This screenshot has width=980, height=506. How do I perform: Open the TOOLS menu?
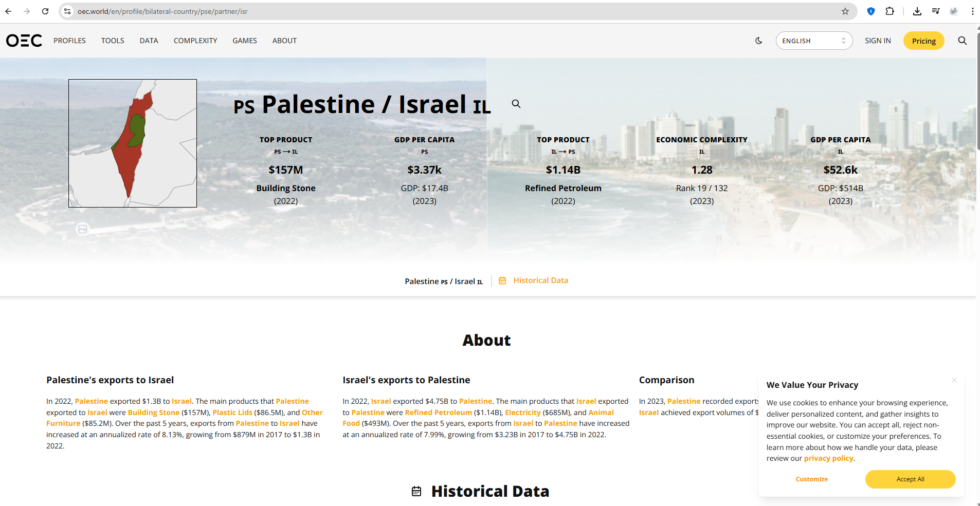tap(113, 41)
